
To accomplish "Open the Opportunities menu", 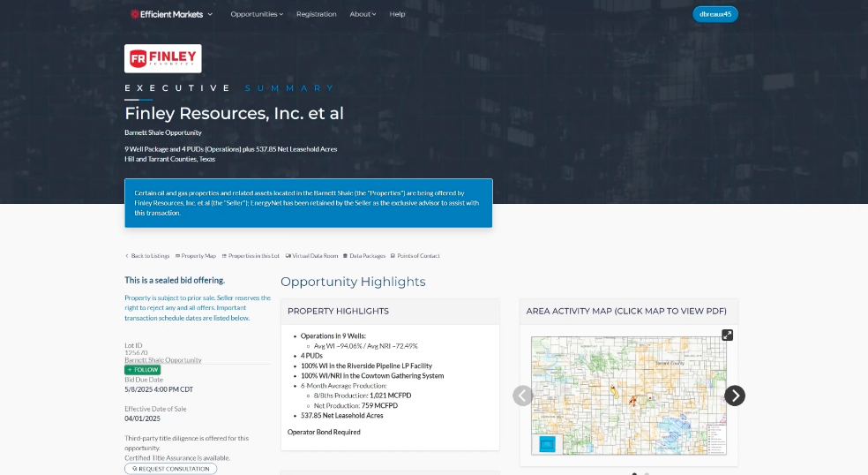I will coord(257,14).
